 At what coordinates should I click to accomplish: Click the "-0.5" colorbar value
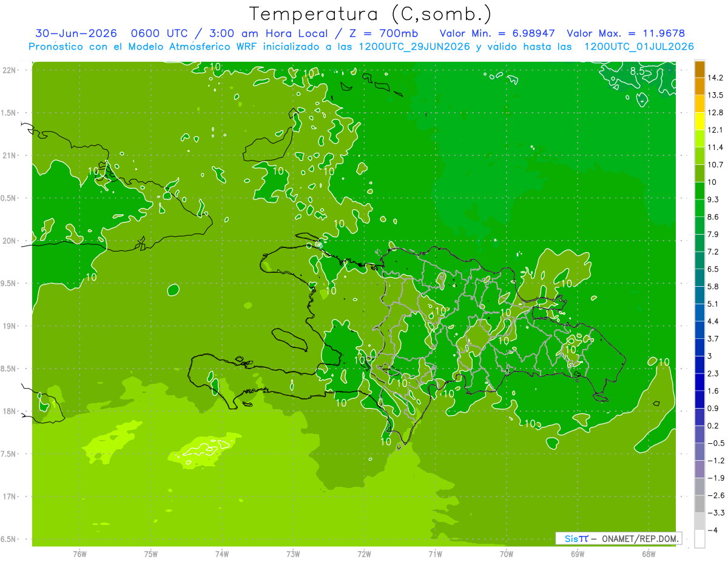(715, 443)
